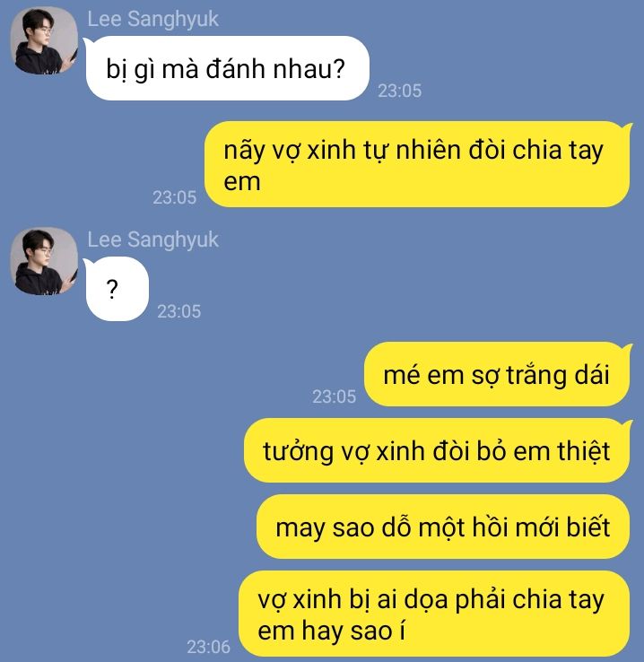Tap the 'may sao dỗ một hồi mới biết' message
Viewport: 644px width, 662px height.
tap(443, 527)
